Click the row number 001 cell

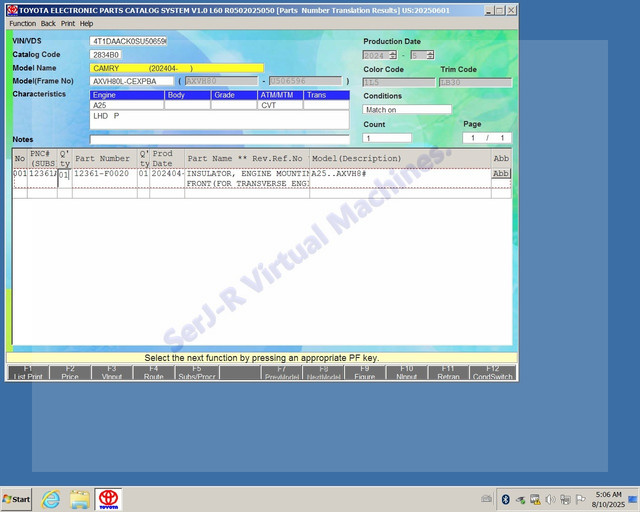pos(20,178)
